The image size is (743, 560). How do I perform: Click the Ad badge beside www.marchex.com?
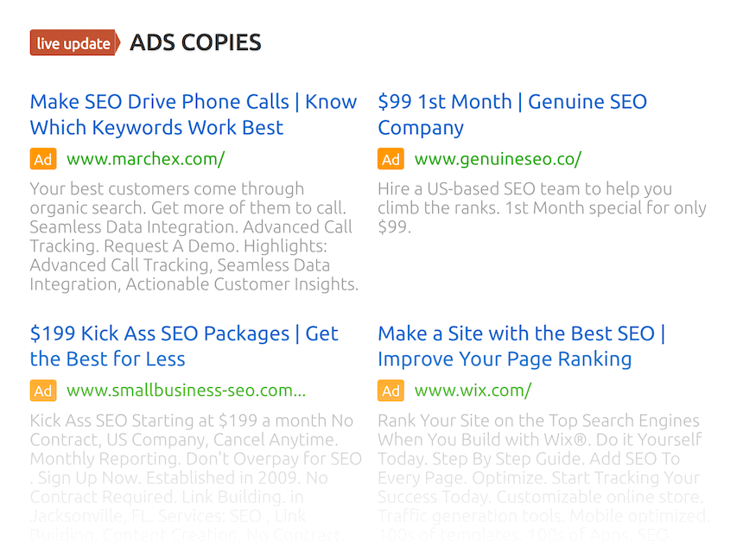click(43, 159)
